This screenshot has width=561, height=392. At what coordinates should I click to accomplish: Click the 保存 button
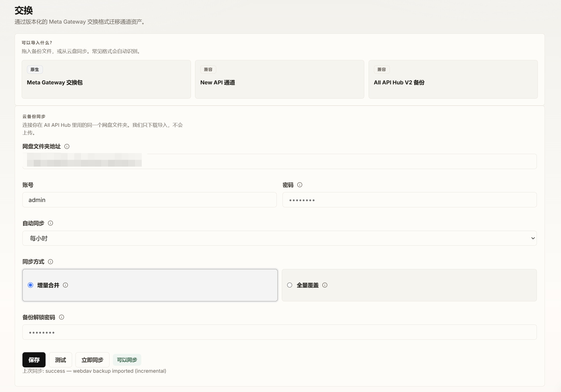click(34, 360)
